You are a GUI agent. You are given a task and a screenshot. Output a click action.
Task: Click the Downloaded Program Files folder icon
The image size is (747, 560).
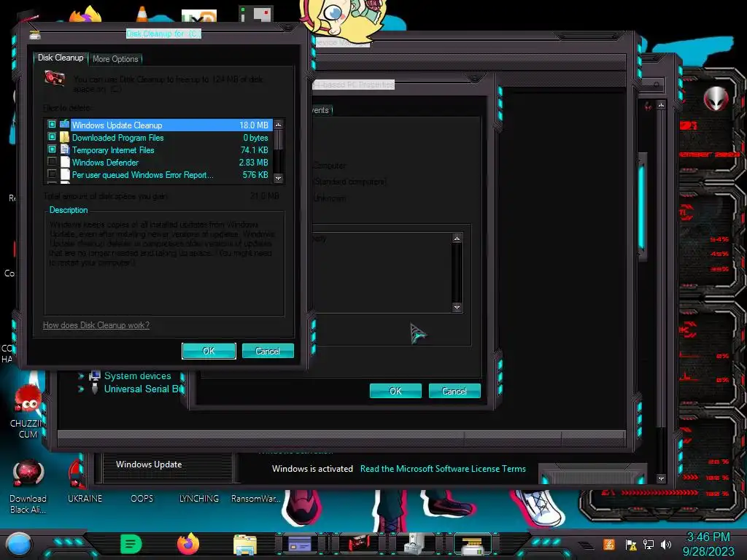tap(65, 137)
